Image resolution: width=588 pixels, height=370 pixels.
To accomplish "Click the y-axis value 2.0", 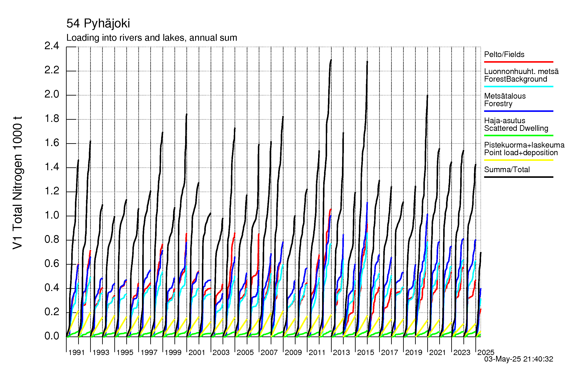I will point(52,94).
